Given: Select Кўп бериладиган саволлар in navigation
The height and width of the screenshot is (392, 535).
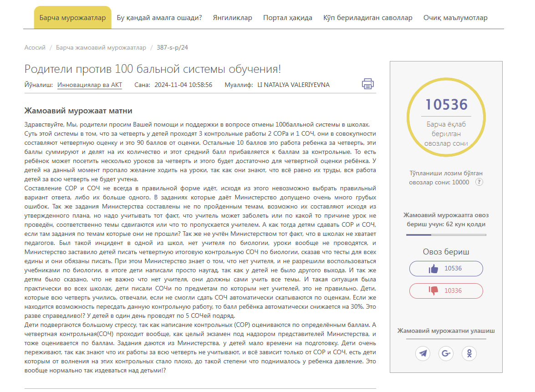Looking at the screenshot, I should pyautogui.click(x=367, y=18).
